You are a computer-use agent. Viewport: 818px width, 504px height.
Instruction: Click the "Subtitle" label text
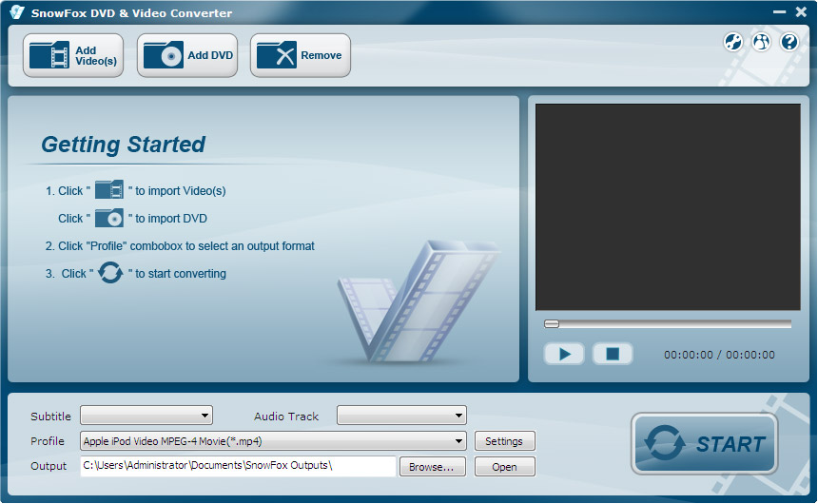(x=50, y=417)
